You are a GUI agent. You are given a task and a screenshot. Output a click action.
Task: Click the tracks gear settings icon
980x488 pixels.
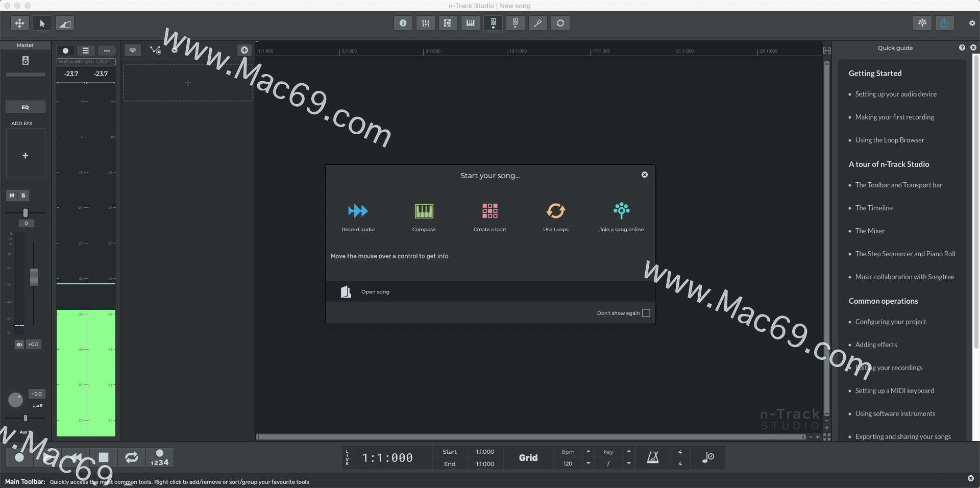(x=175, y=50)
